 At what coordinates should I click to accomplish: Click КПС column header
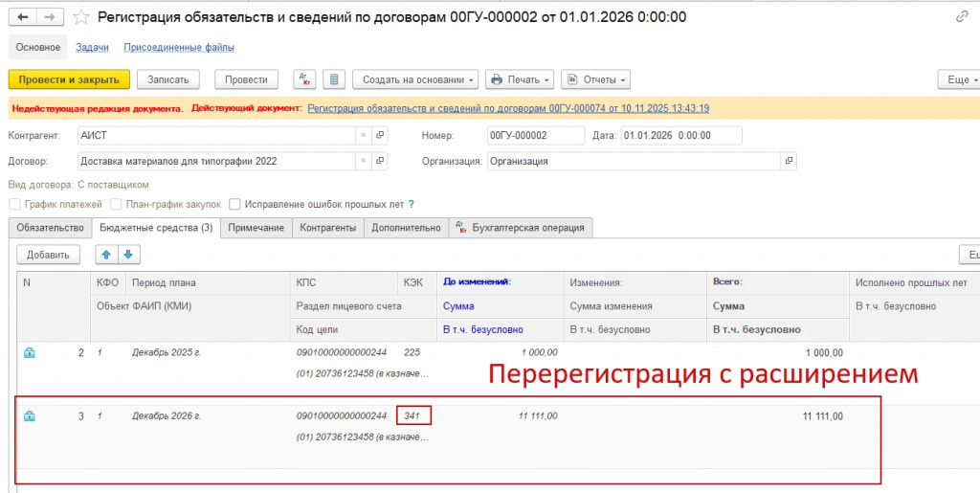pos(345,283)
